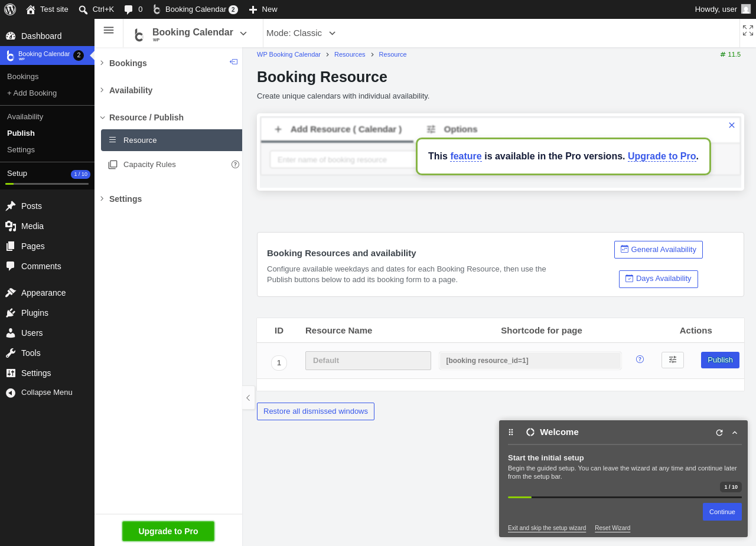Screen dimensions: 756x546
Task: Click Continue in the setup wizard
Action: pyautogui.click(x=722, y=512)
